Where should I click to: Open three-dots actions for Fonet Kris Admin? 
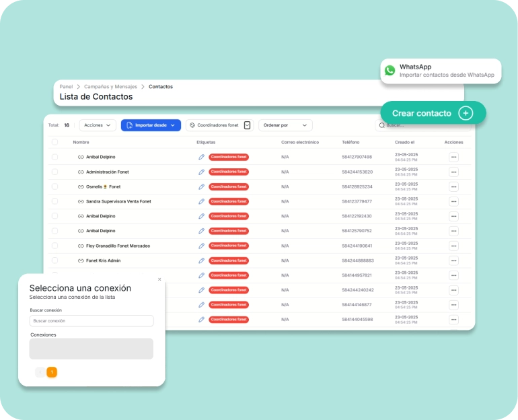[x=453, y=260]
